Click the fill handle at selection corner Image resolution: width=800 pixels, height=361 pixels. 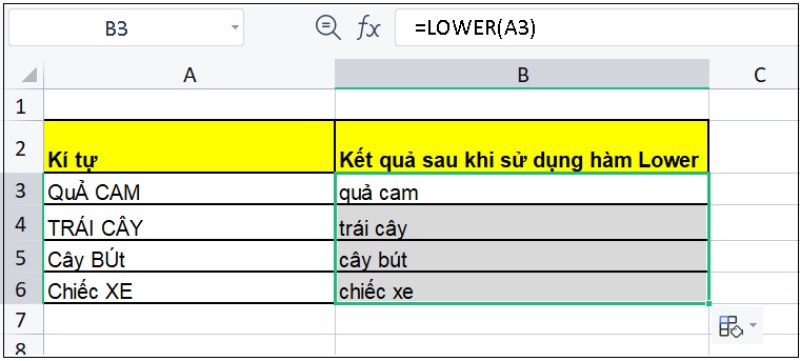click(x=709, y=304)
